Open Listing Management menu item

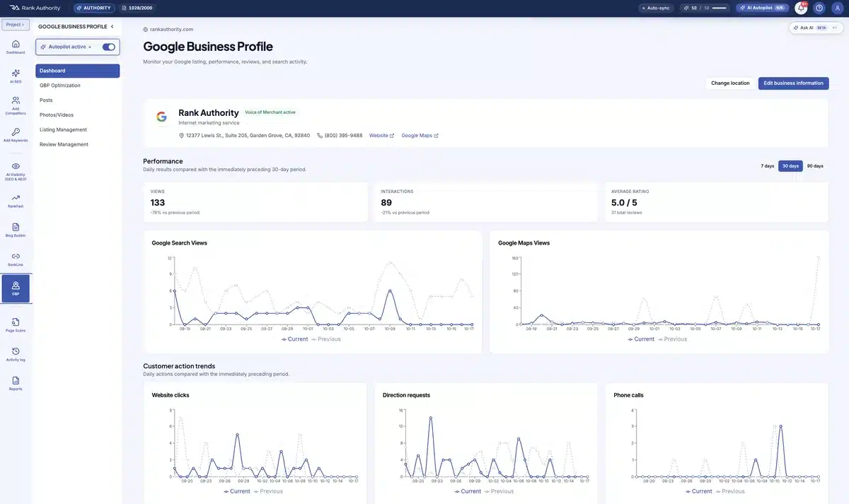click(78, 130)
